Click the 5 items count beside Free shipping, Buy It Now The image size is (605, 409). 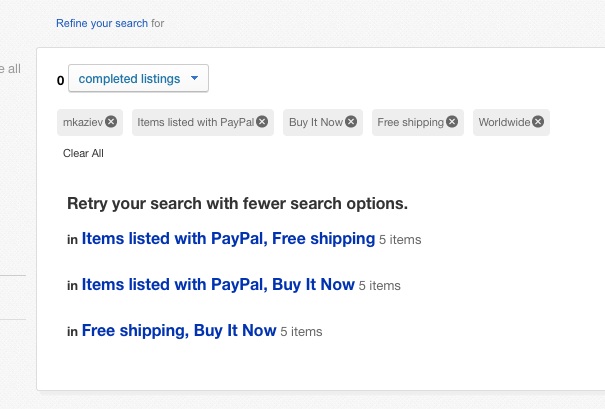[x=301, y=331]
